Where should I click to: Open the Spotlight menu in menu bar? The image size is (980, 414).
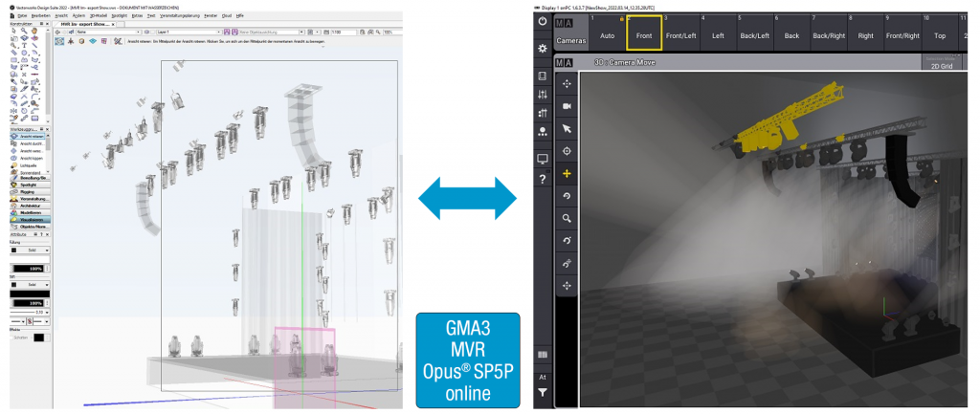tap(119, 15)
